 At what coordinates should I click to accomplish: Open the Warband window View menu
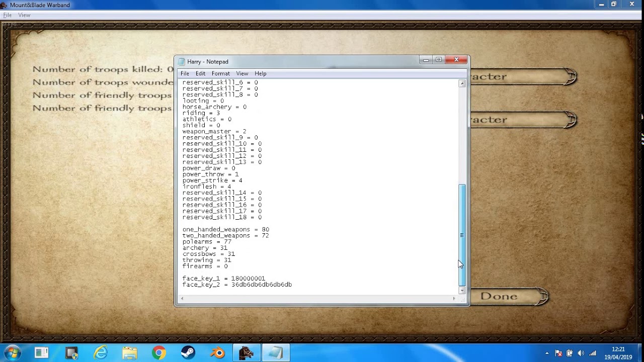point(24,15)
